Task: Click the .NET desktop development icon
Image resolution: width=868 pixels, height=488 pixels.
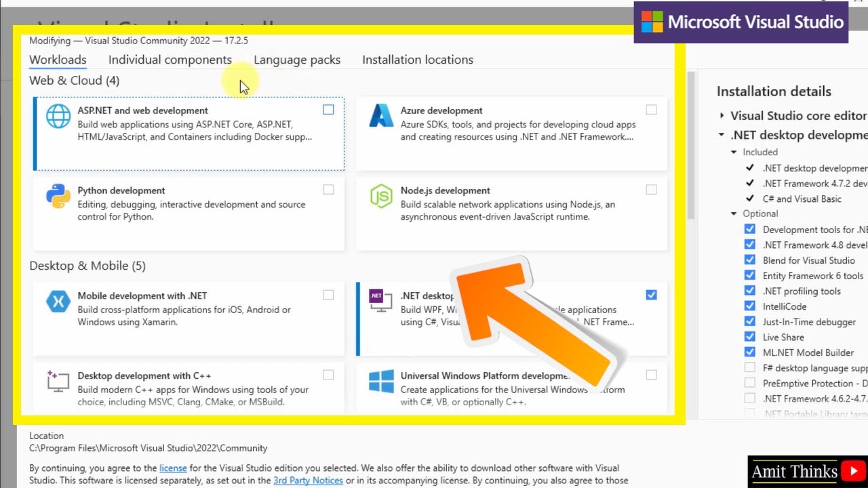Action: pos(380,301)
